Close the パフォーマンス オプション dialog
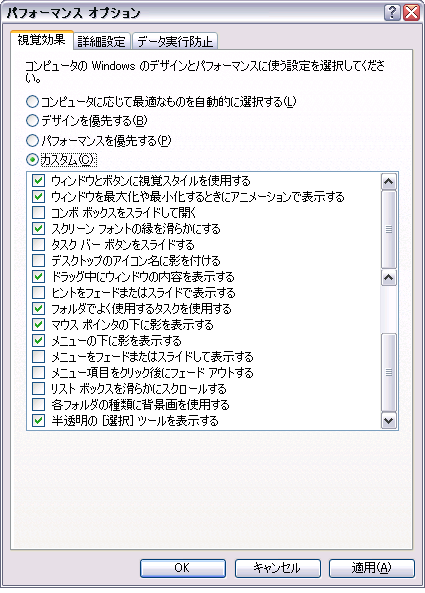 (x=411, y=12)
